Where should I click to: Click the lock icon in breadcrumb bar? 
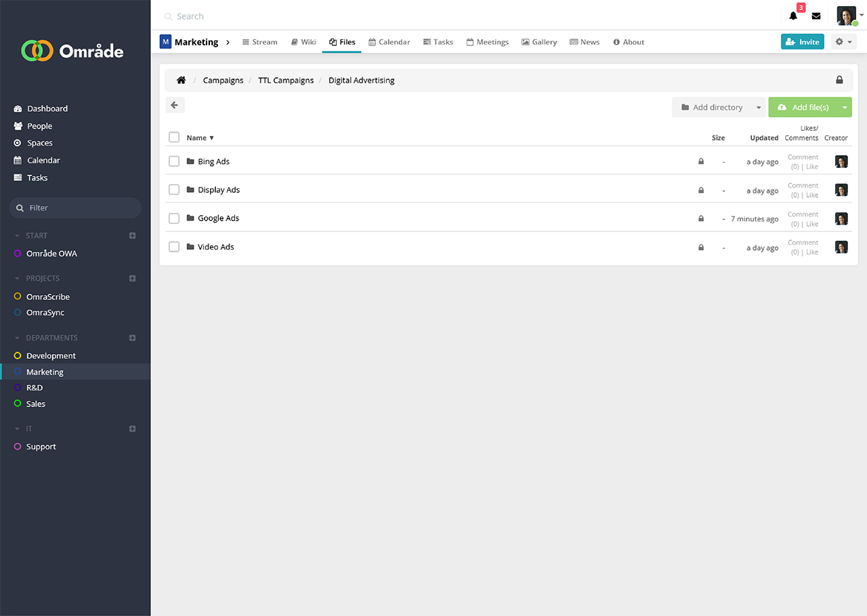(x=839, y=81)
